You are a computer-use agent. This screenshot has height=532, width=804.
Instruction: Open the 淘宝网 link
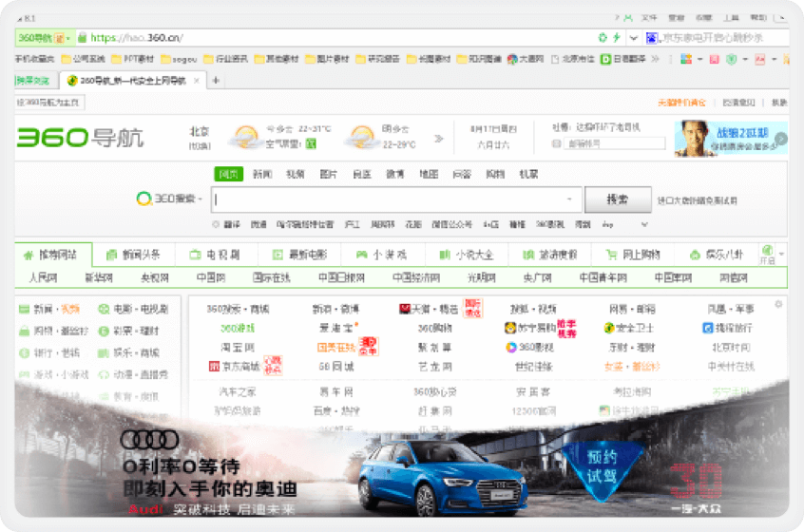[238, 347]
